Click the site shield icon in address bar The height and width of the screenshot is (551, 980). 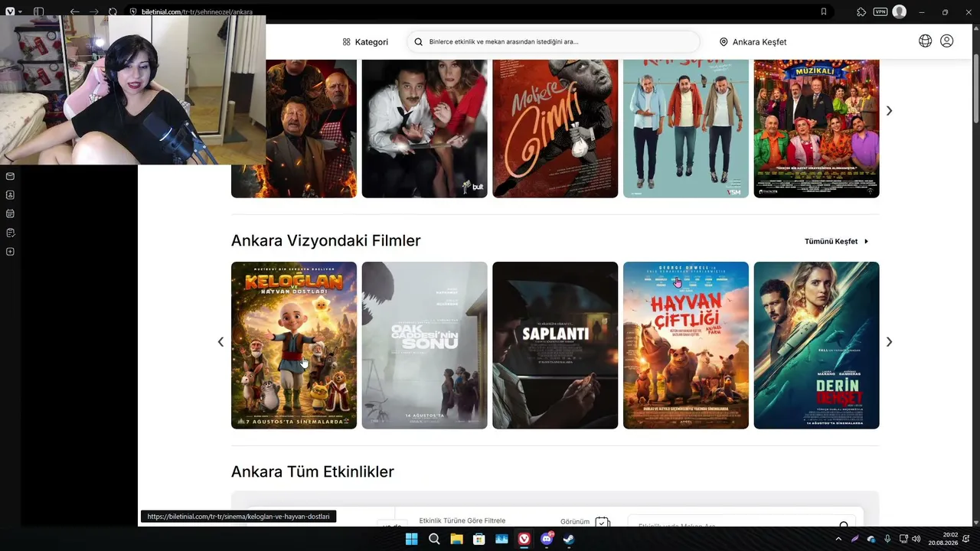tap(133, 11)
